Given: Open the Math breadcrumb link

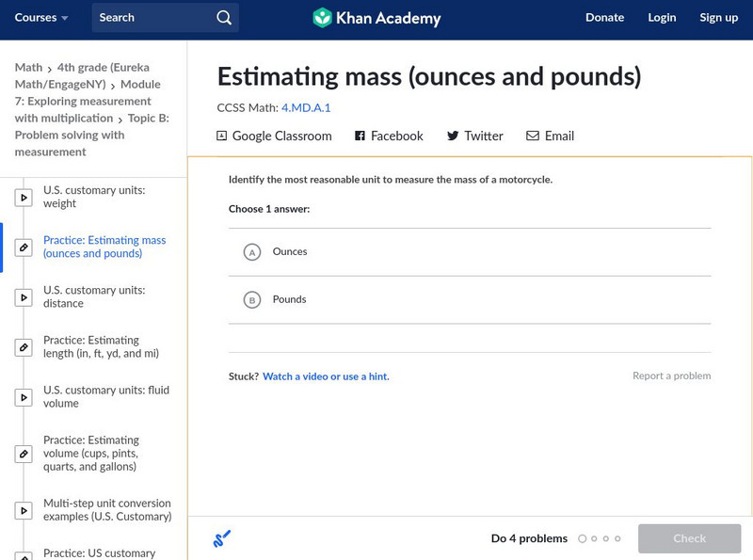Looking at the screenshot, I should (x=28, y=68).
